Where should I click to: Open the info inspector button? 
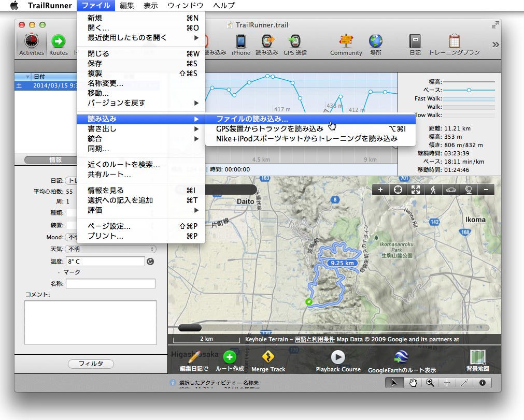[x=482, y=383]
